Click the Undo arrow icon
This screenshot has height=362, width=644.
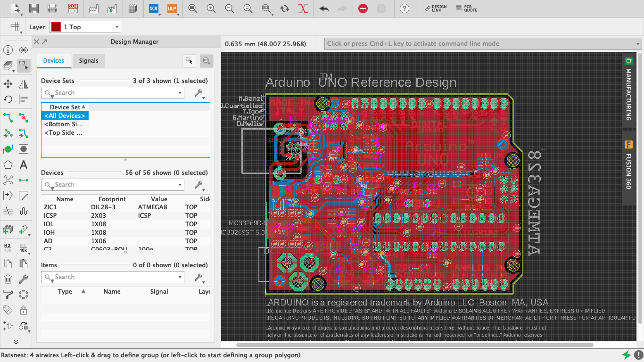[324, 8]
